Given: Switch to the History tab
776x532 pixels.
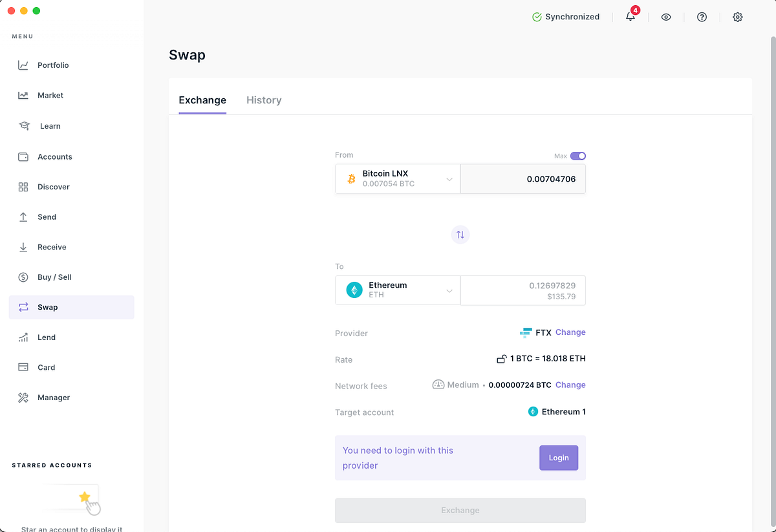Looking at the screenshot, I should pyautogui.click(x=264, y=100).
